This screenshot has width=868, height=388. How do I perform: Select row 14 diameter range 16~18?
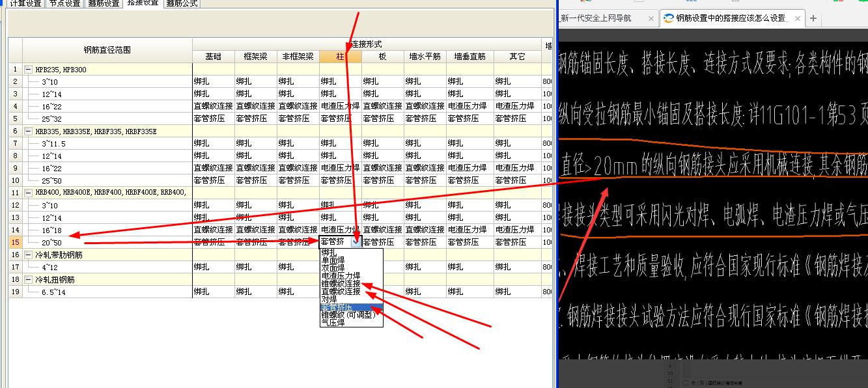coord(107,230)
